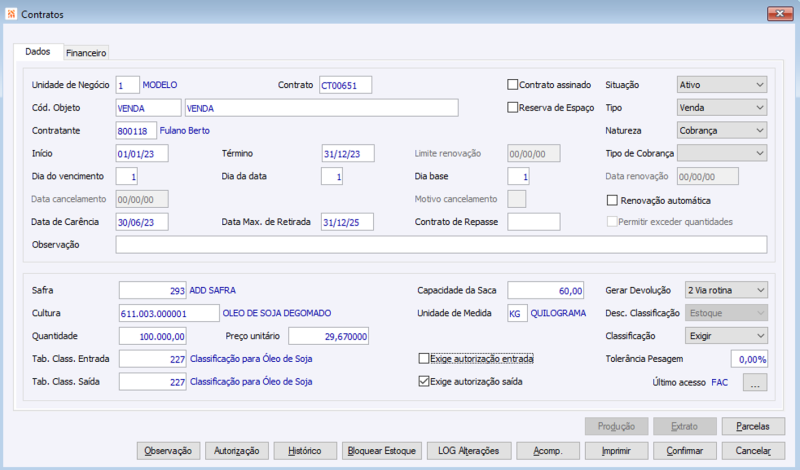Viewport: 800px width, 470px height.
Task: Click the Cód. Objeto code field
Action: (x=148, y=108)
